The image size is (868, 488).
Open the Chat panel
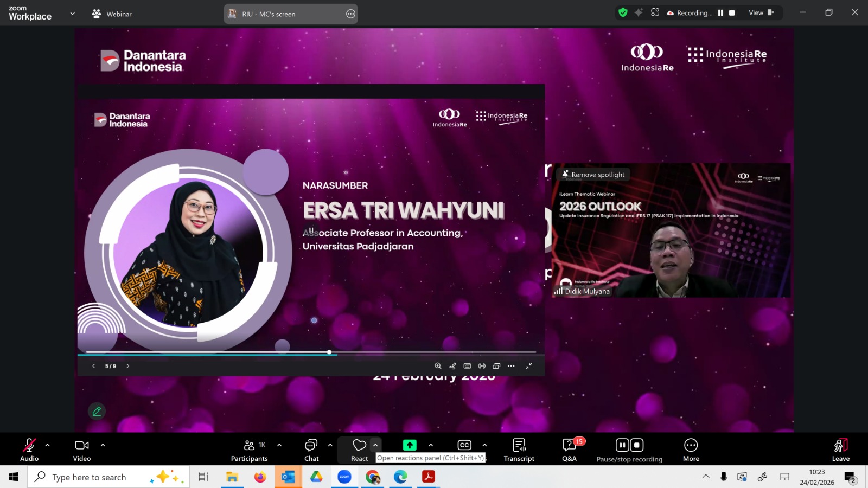coord(311,446)
